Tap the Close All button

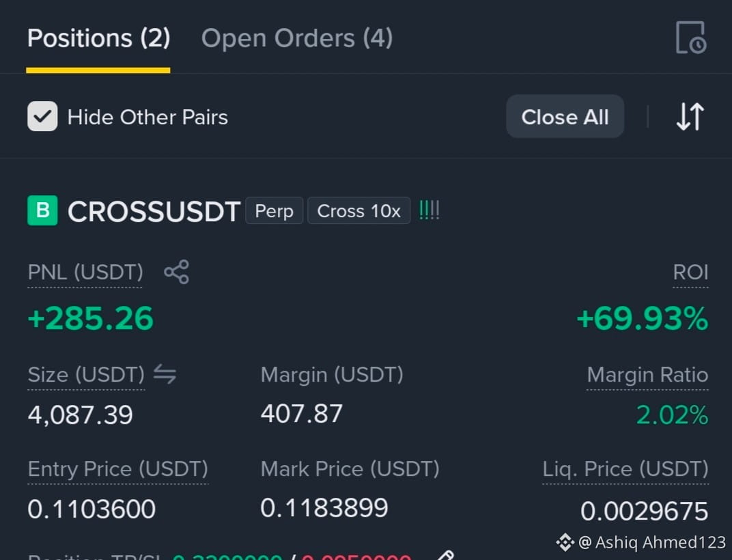point(565,116)
